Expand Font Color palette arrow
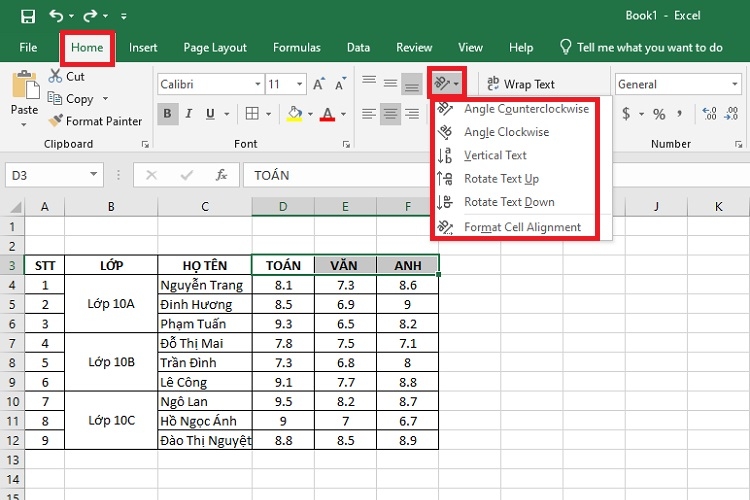This screenshot has height=500, width=750. pos(343,114)
